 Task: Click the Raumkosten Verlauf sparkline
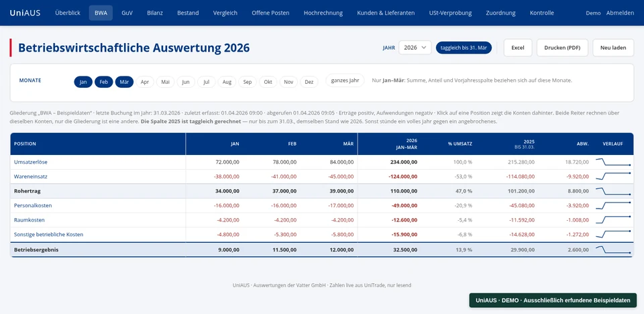click(x=613, y=220)
